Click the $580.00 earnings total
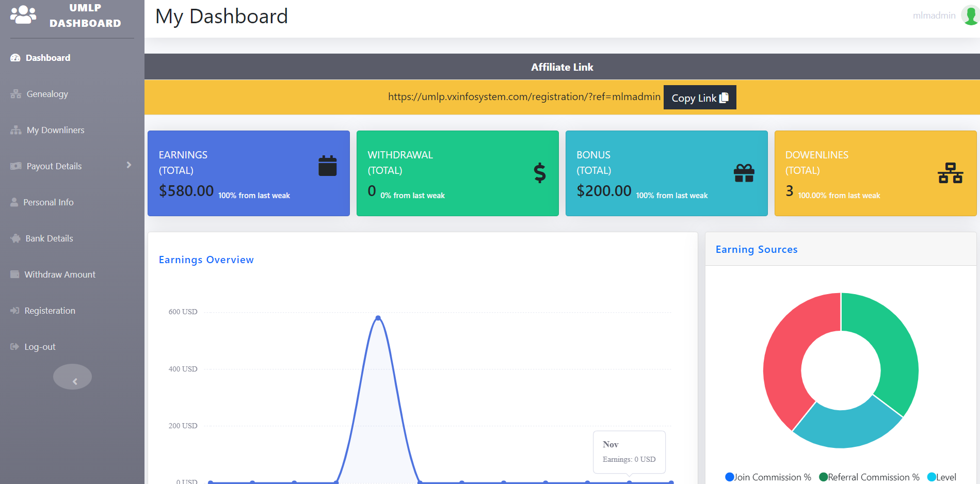The image size is (980, 484). click(186, 191)
